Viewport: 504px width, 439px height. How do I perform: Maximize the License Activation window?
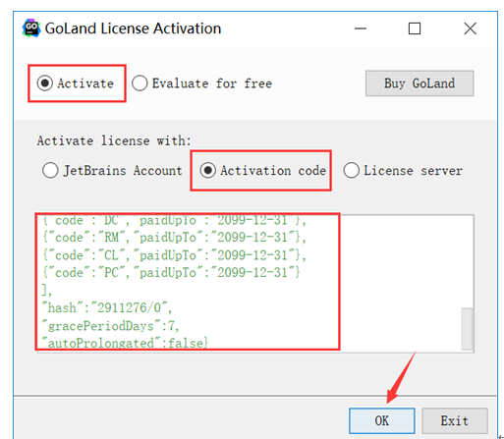(415, 28)
